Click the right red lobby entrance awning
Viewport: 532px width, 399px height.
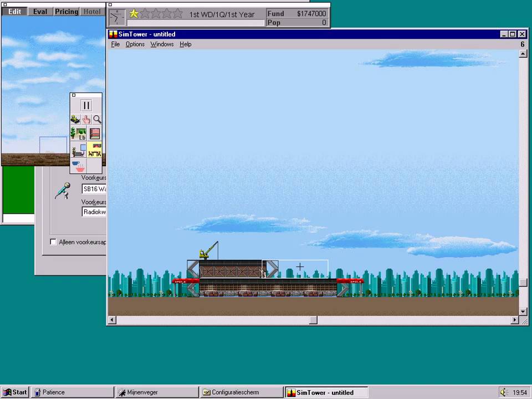(350, 281)
